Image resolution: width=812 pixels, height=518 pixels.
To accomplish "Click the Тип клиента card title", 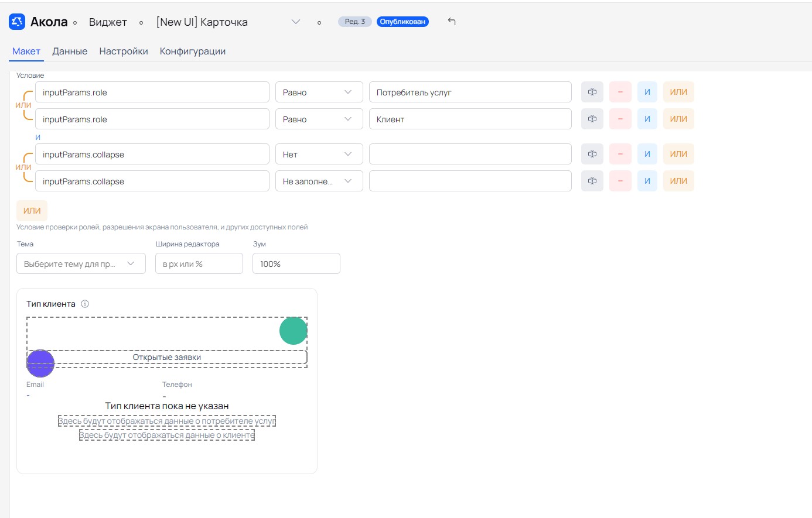I will (51, 304).
